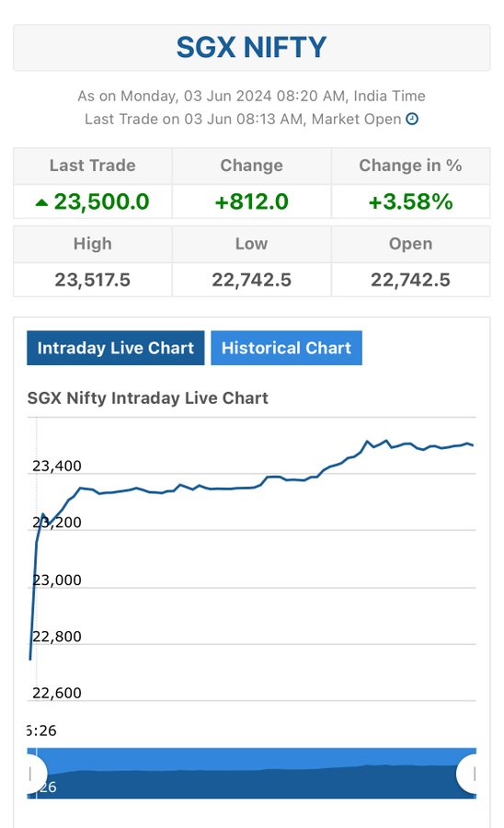This screenshot has width=504, height=828.
Task: Click the 'Last Trade' column header
Action: coord(92,166)
